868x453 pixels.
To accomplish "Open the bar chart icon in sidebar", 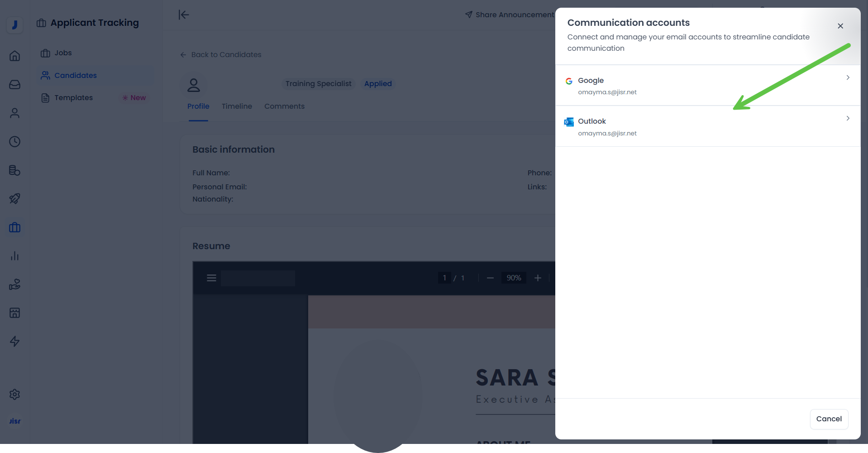I will coord(15,256).
